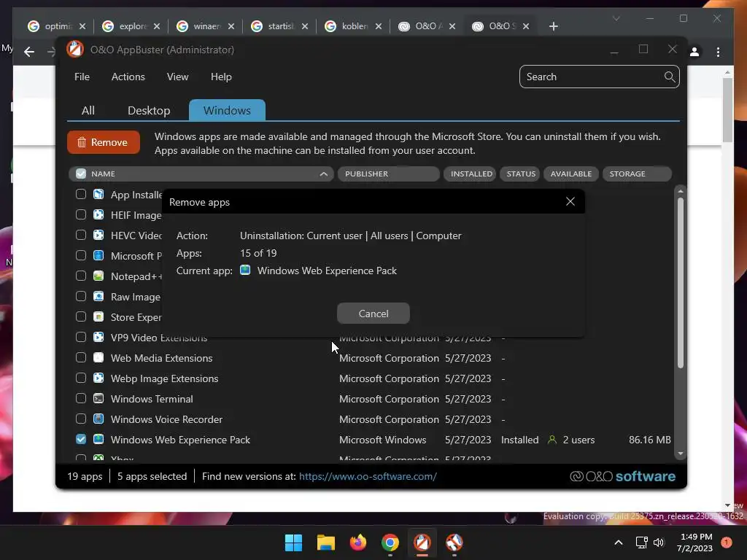747x560 pixels.
Task: Click the HEIF Image app icon
Action: (98, 215)
